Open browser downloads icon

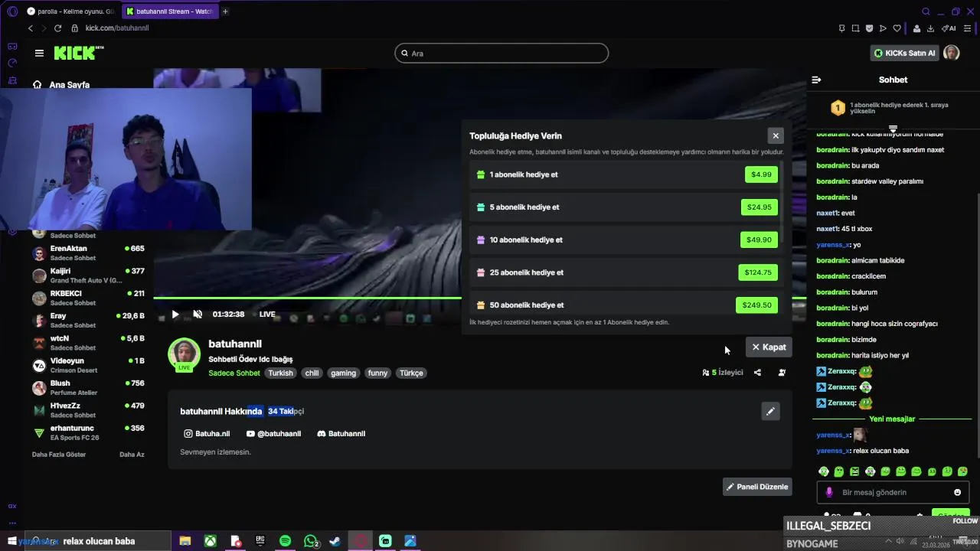coord(931,28)
